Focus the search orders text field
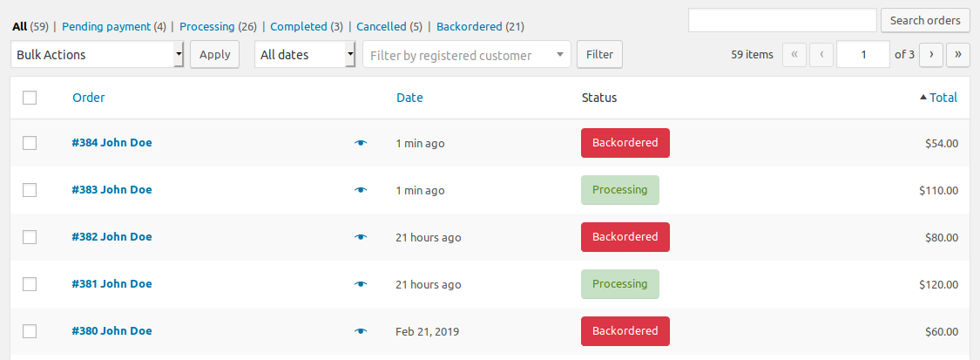980x360 pixels. (782, 20)
